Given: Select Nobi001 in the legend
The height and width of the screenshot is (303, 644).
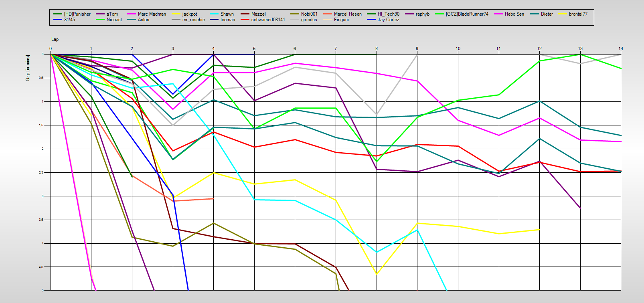Looking at the screenshot, I should [x=309, y=14].
